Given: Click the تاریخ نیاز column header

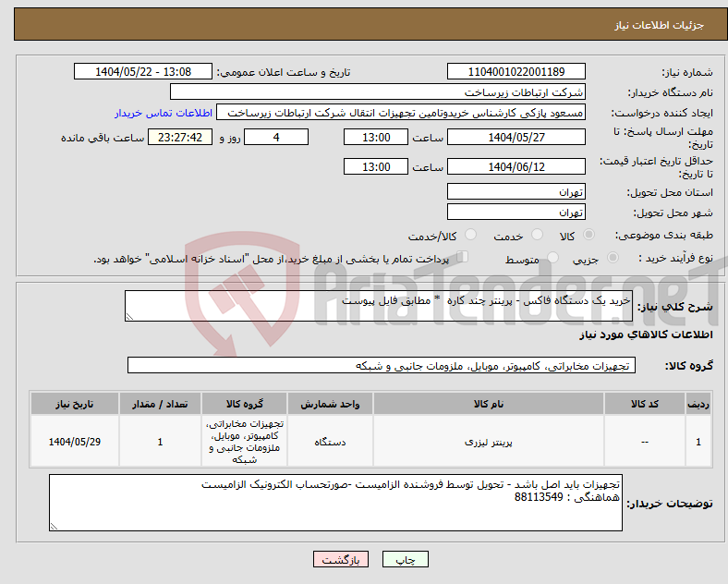Looking at the screenshot, I should 75,404.
